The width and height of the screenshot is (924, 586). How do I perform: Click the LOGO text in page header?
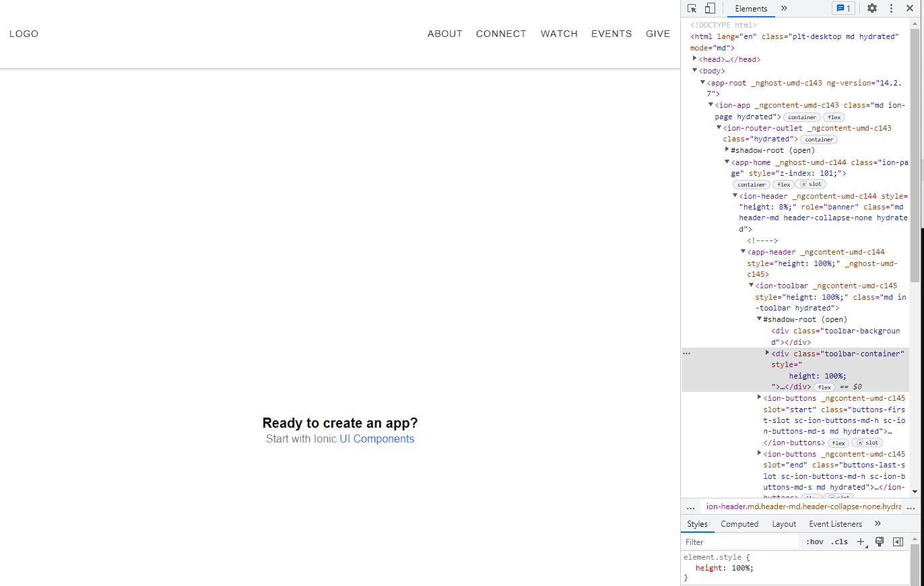pyautogui.click(x=24, y=34)
